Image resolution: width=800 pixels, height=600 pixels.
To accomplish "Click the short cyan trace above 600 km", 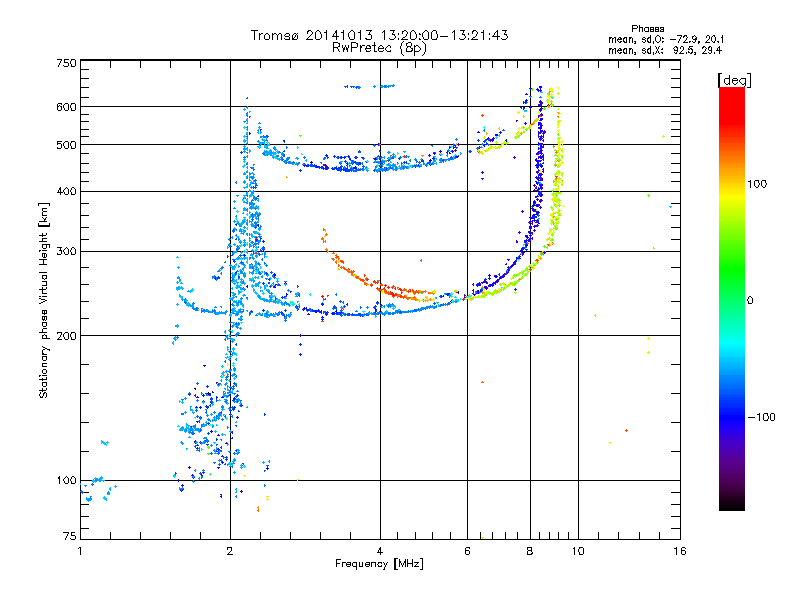I will point(369,87).
